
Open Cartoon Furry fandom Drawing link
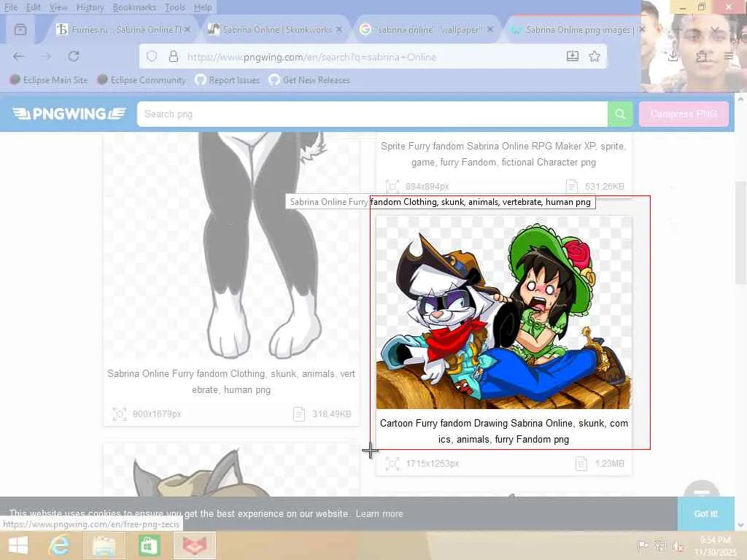click(x=504, y=431)
